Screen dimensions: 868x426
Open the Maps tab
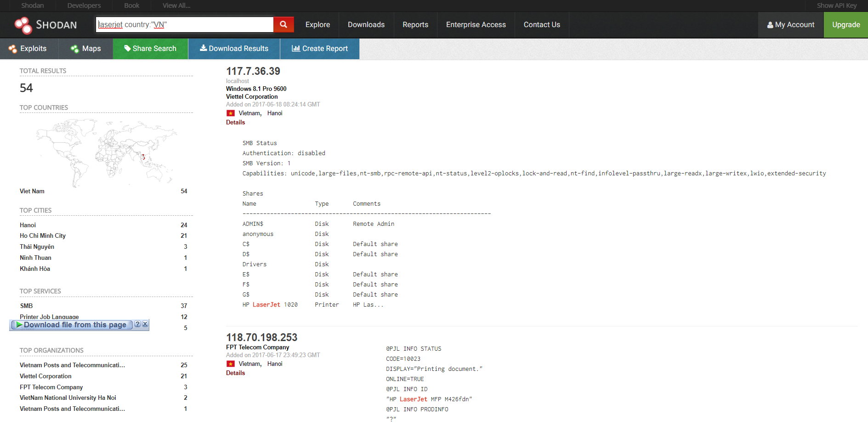click(x=86, y=49)
